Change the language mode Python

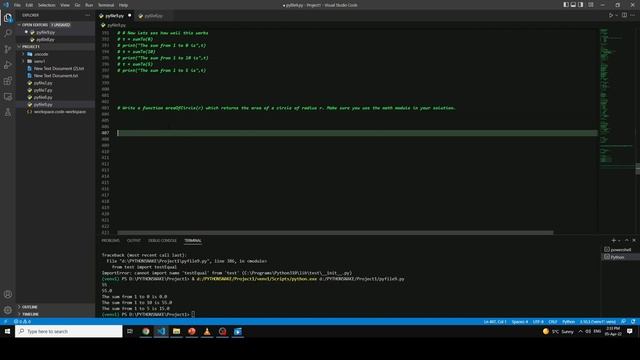(x=568, y=322)
